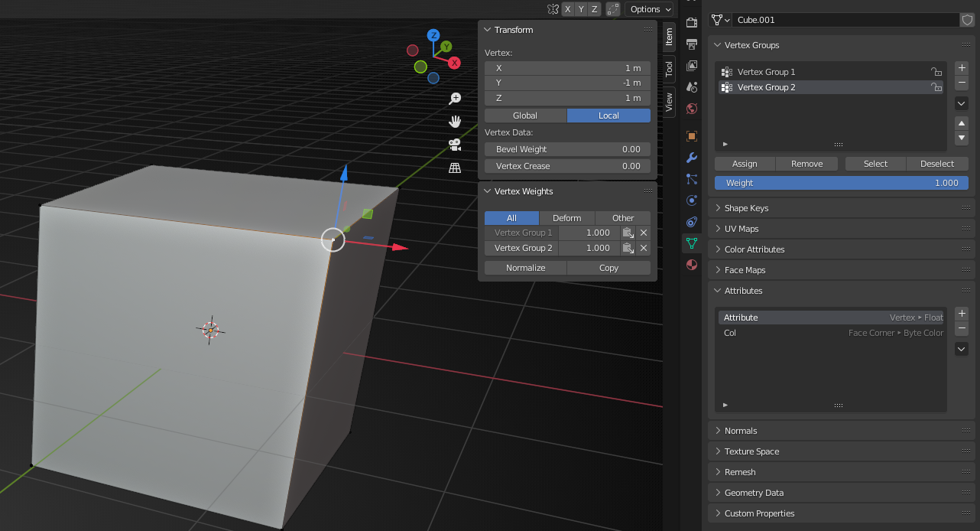Viewport: 980px width, 531px height.
Task: Click the Assign button
Action: click(x=745, y=164)
